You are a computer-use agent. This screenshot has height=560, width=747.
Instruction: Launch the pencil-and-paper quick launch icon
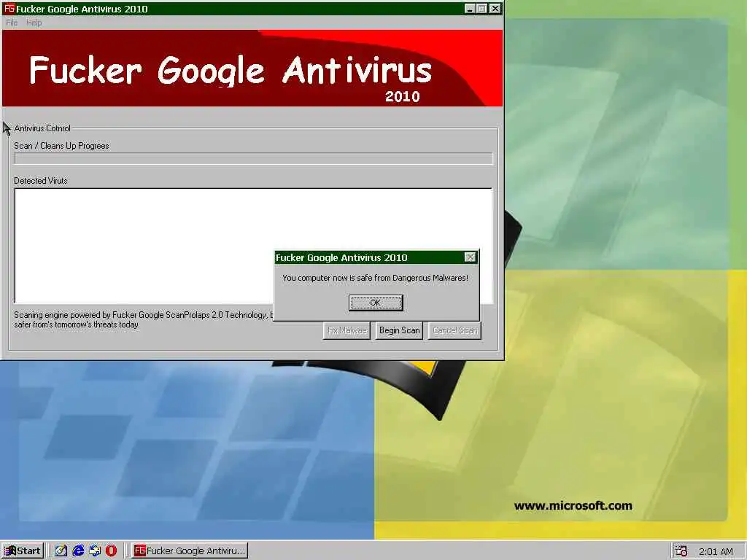pos(61,551)
